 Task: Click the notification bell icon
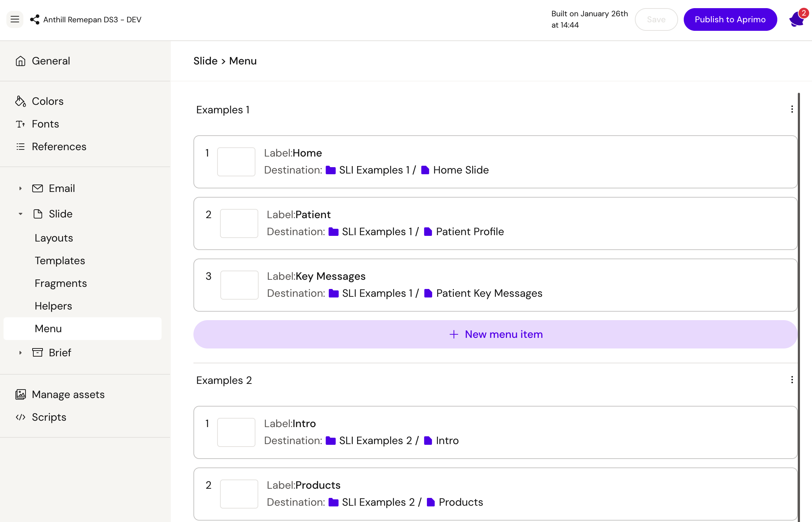[x=797, y=19]
